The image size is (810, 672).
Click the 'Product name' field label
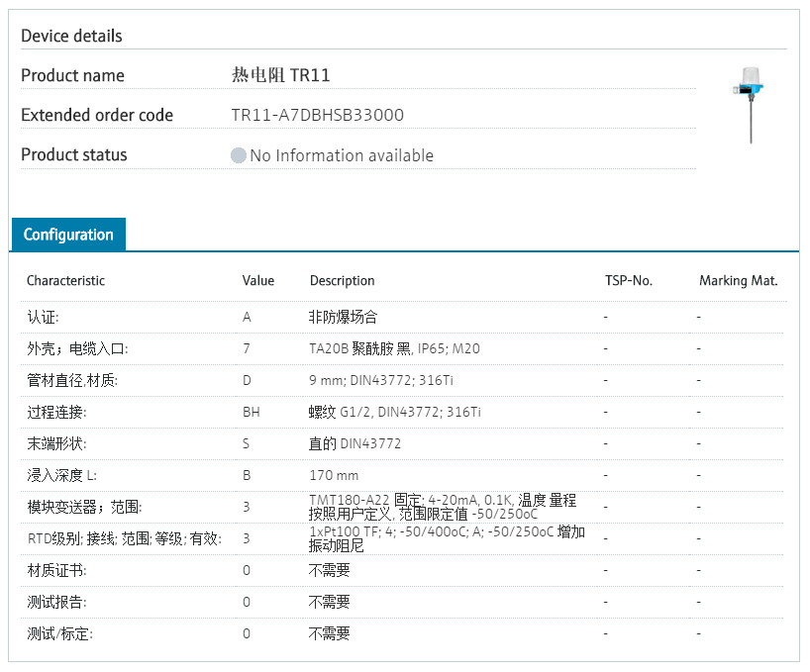tap(72, 75)
